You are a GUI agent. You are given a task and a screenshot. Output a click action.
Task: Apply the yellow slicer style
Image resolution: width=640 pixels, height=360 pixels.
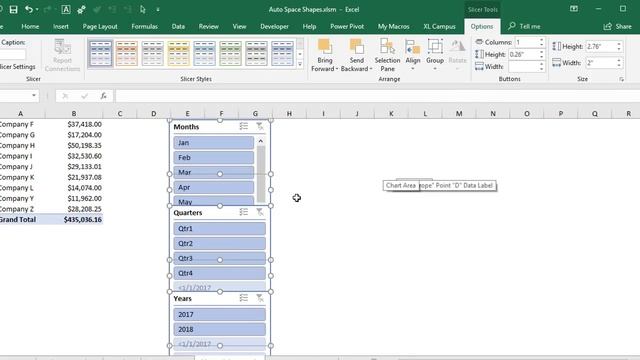(x=178, y=53)
